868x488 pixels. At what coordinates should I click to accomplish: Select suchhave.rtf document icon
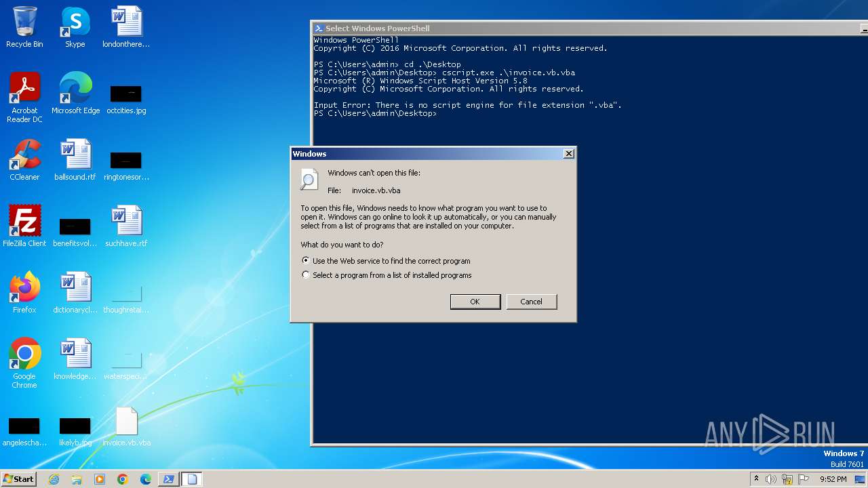[126, 226]
